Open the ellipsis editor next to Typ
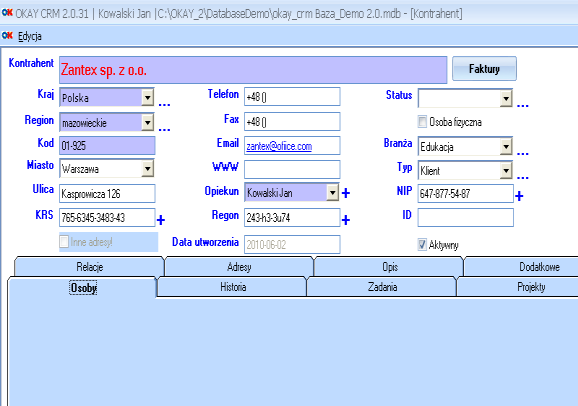This screenshot has width=578, height=406. coord(523,178)
